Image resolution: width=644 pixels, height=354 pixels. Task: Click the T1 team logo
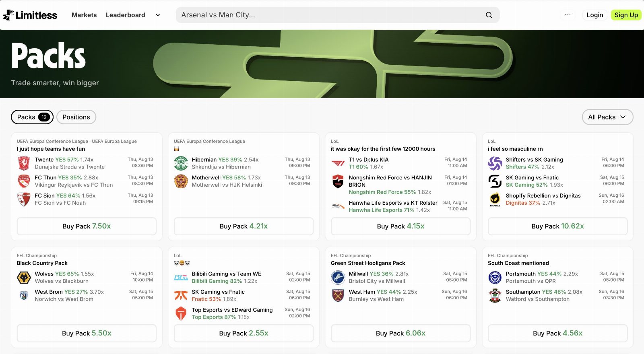coord(338,163)
